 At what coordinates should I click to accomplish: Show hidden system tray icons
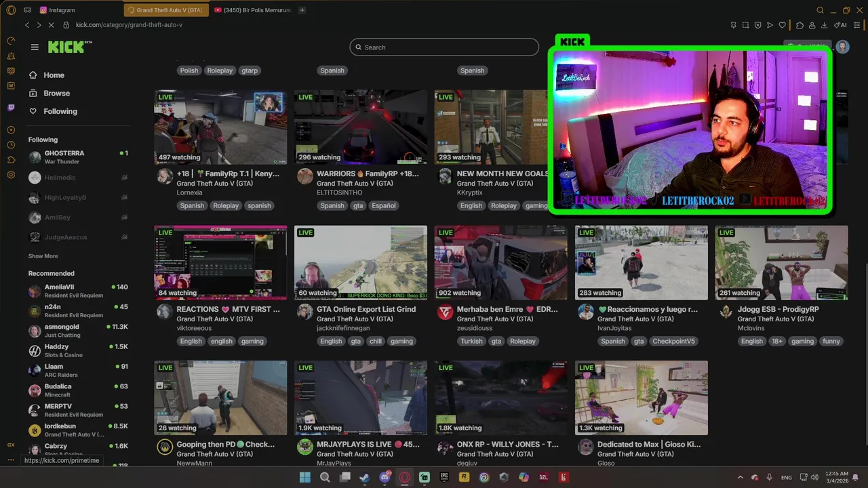(740, 477)
